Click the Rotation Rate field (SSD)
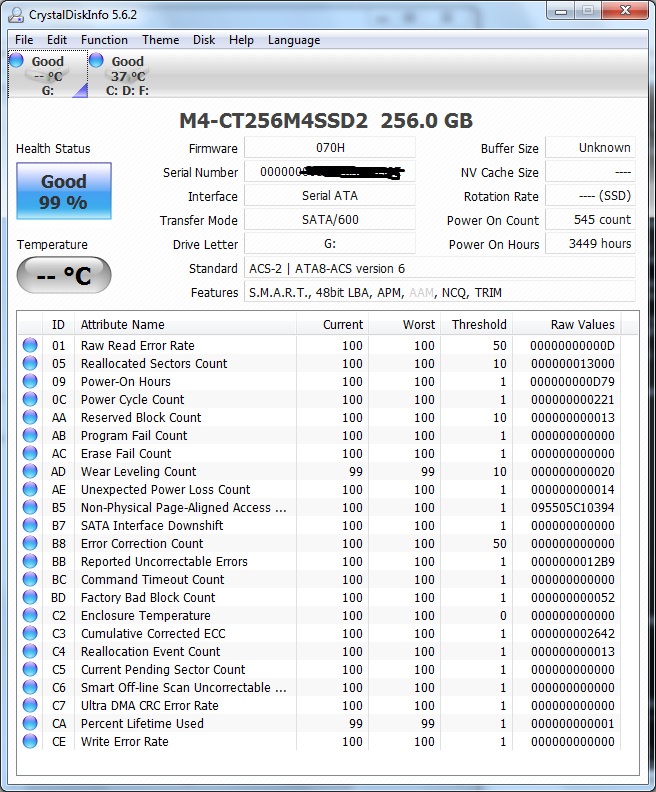This screenshot has height=792, width=656. [590, 195]
